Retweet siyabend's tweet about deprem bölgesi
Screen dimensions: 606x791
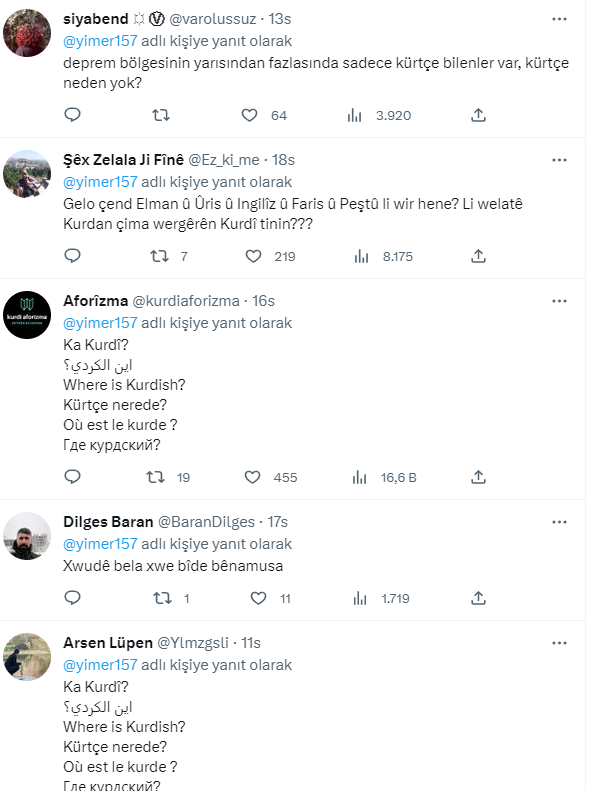pos(160,115)
